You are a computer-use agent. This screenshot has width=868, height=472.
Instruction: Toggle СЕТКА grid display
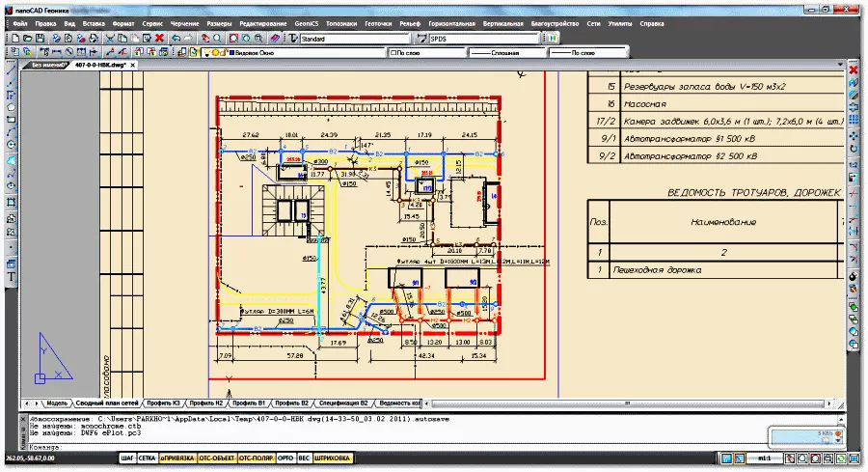tap(147, 458)
